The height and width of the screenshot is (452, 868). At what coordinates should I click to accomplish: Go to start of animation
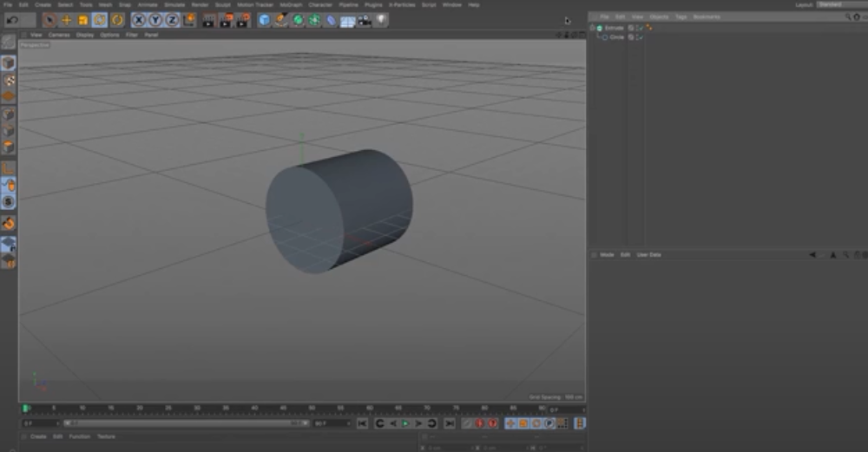362,423
